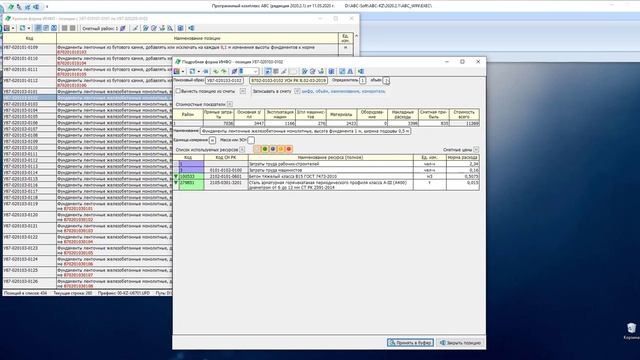Viewport: 640px width, 360px height.
Task: Select the first row in the short form list, code ending 0109
Action: click(x=178, y=49)
